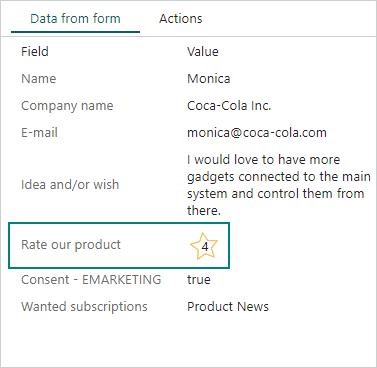Select the gadgets wish text value
Screen dimensions: 377x368
tap(279, 185)
